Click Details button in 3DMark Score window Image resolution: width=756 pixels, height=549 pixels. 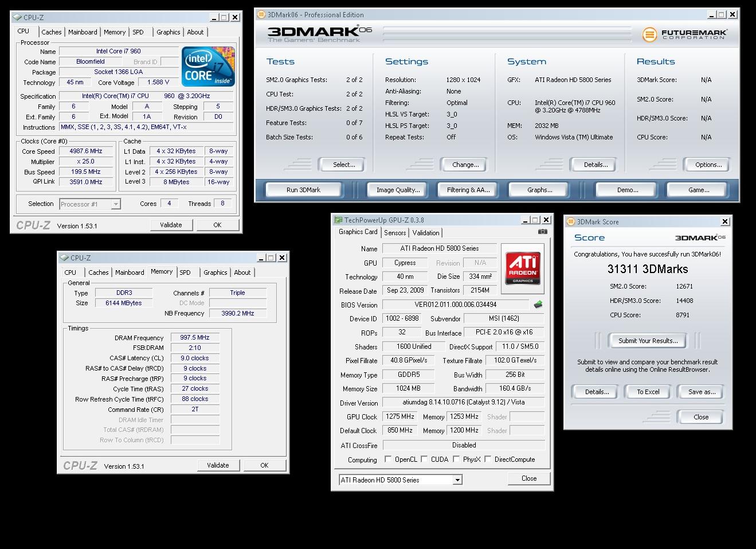tap(597, 392)
